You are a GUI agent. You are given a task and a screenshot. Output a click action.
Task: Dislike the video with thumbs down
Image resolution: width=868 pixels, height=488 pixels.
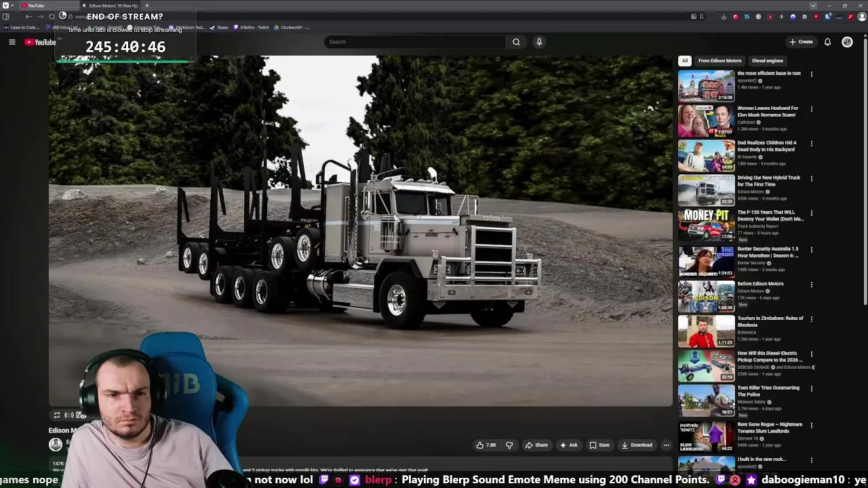click(x=509, y=445)
